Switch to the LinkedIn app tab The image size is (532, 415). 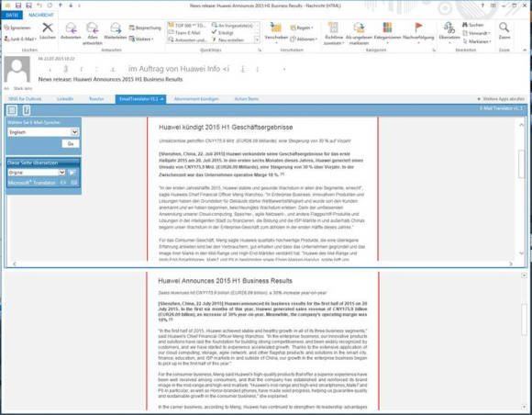tap(65, 99)
